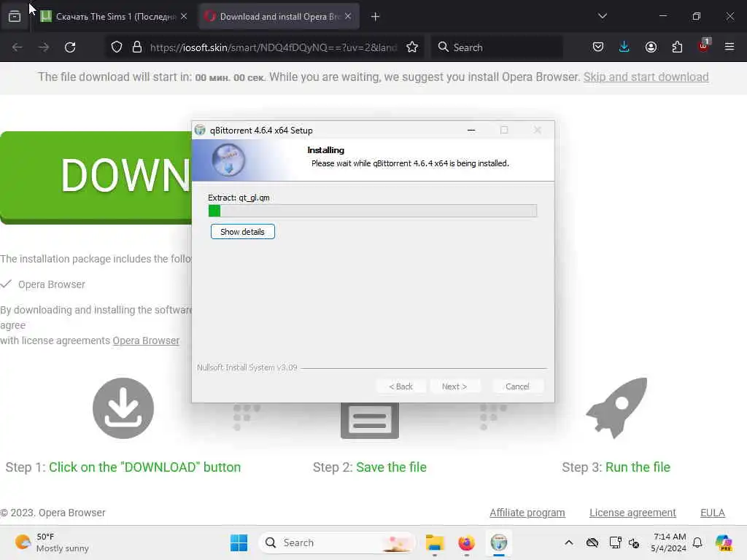This screenshot has width=747, height=560.
Task: Click Next in qBittorrent setup
Action: point(454,386)
